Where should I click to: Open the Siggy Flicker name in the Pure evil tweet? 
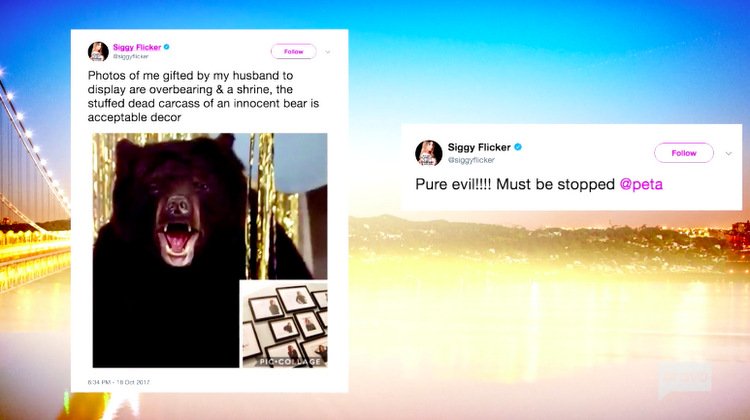point(479,147)
